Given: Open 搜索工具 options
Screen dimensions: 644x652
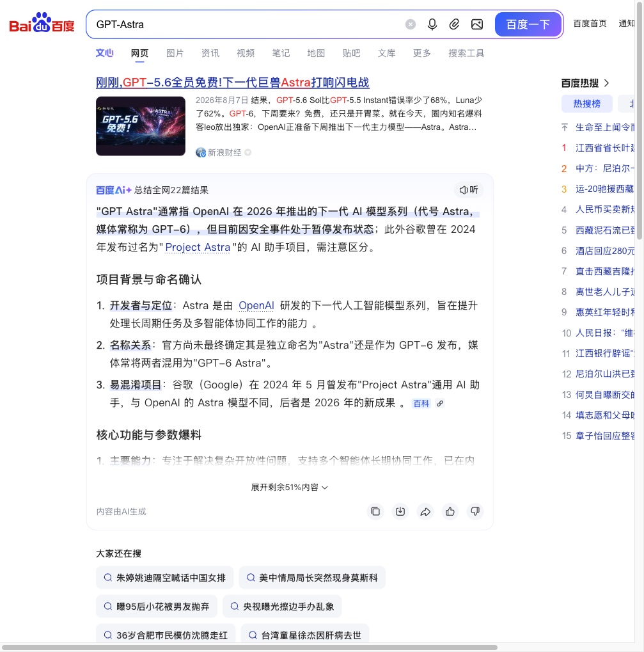Looking at the screenshot, I should click(x=466, y=53).
